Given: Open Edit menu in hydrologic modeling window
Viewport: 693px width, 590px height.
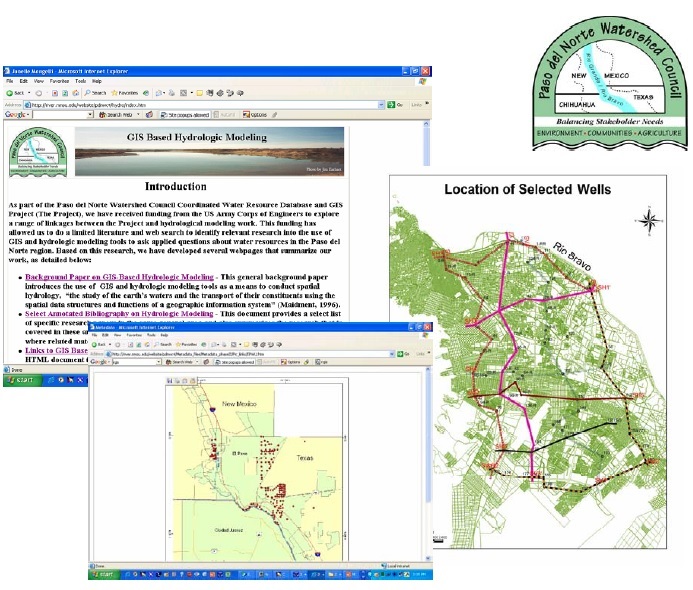Looking at the screenshot, I should pos(23,81).
